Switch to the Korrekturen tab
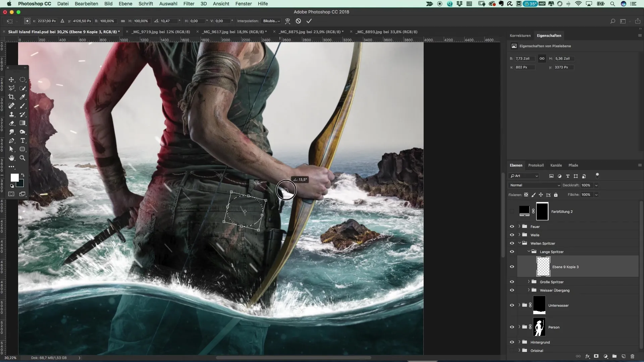The height and width of the screenshot is (362, 644). (x=520, y=36)
